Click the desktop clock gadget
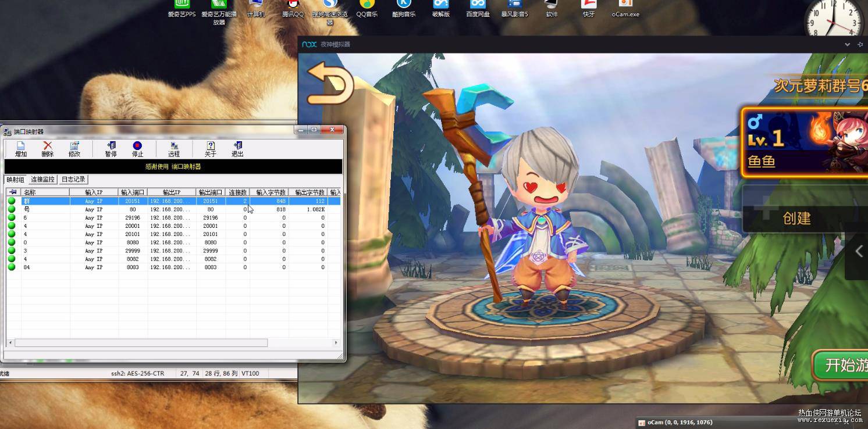 click(833, 19)
